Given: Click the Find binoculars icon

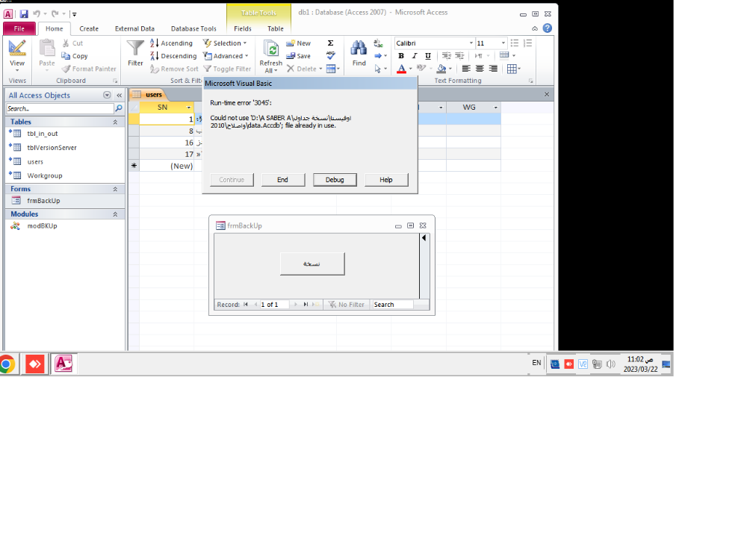Looking at the screenshot, I should click(x=359, y=48).
